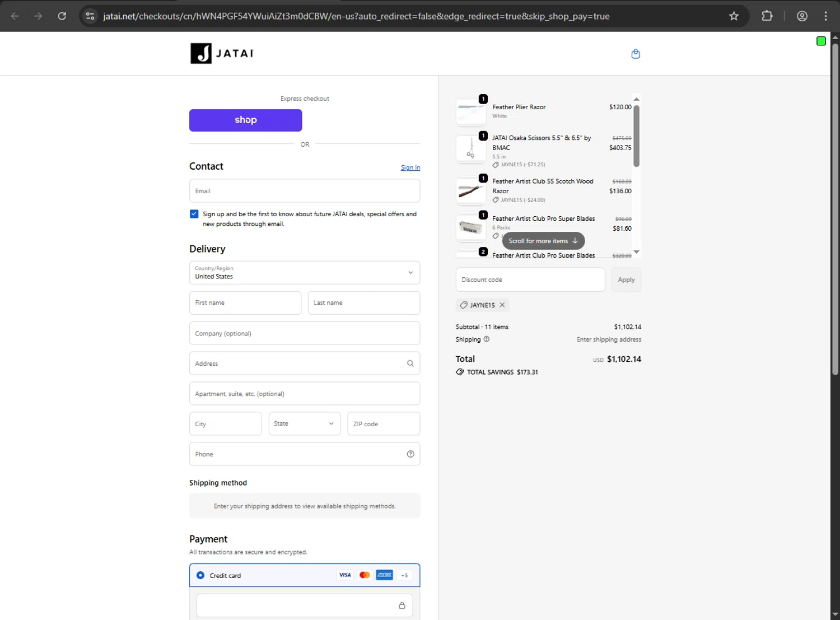Focus the credit card number field

[x=305, y=605]
